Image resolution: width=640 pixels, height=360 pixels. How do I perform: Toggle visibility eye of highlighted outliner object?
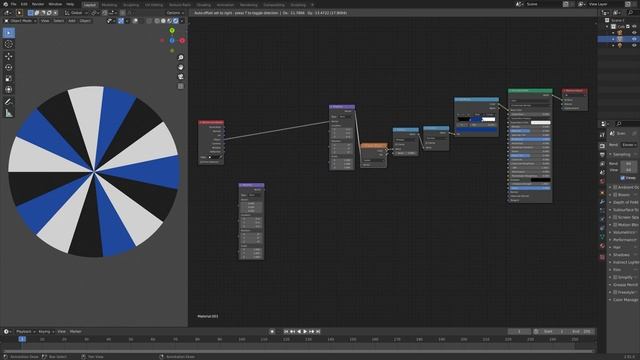(x=634, y=39)
